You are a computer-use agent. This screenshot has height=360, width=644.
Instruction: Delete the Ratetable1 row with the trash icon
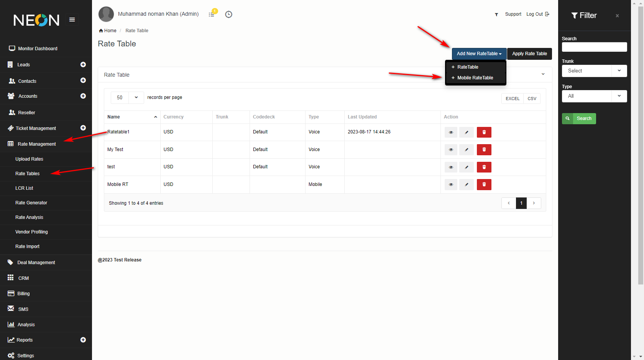(x=484, y=132)
